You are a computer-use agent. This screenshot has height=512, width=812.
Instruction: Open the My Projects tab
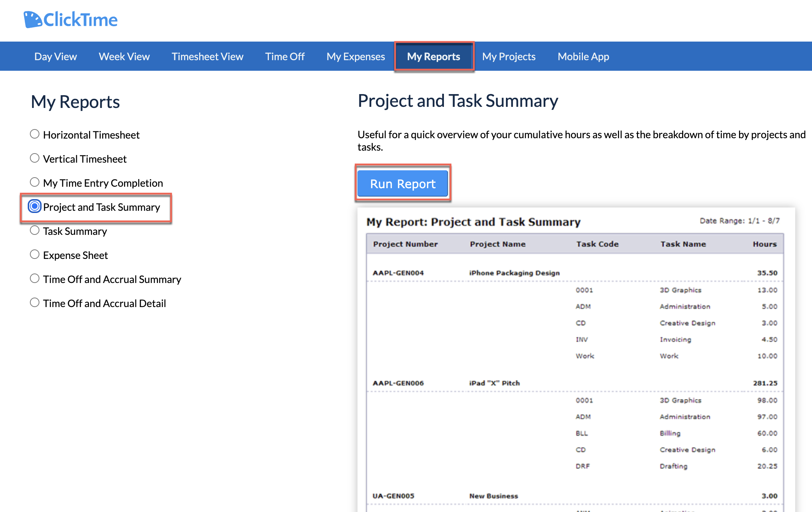pos(509,57)
